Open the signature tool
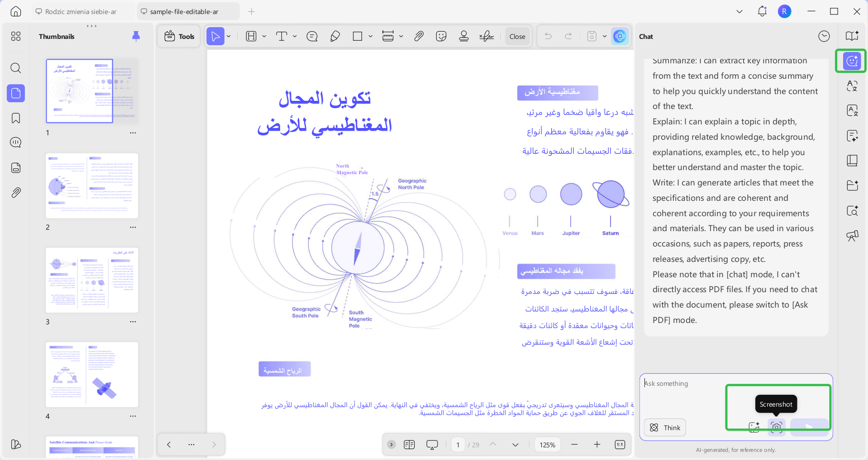Image resolution: width=868 pixels, height=460 pixels. 486,36
